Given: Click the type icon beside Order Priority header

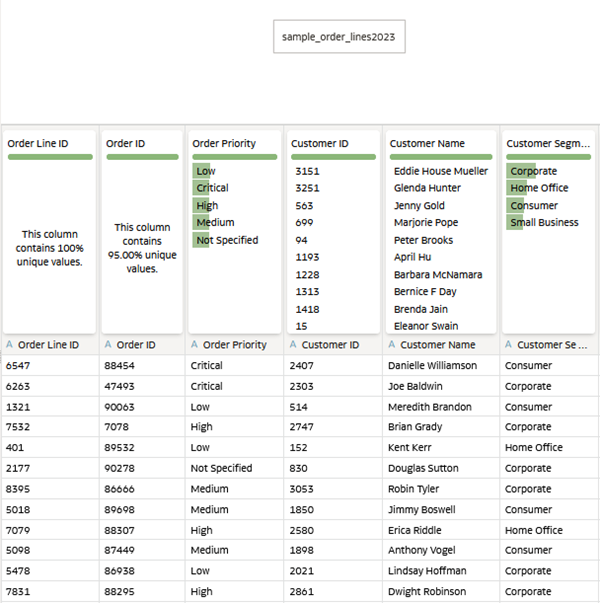Looking at the screenshot, I should pyautogui.click(x=195, y=345).
